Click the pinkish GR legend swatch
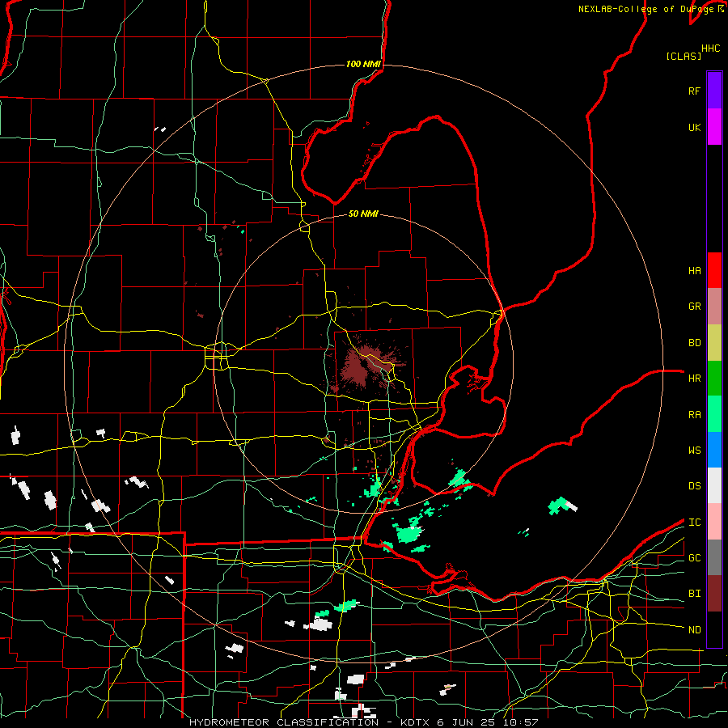 pos(714,307)
